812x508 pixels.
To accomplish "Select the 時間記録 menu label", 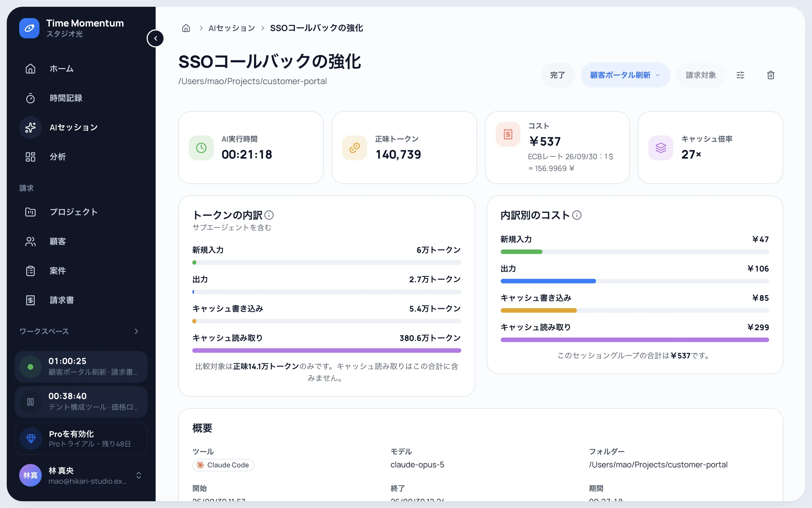I will click(66, 98).
